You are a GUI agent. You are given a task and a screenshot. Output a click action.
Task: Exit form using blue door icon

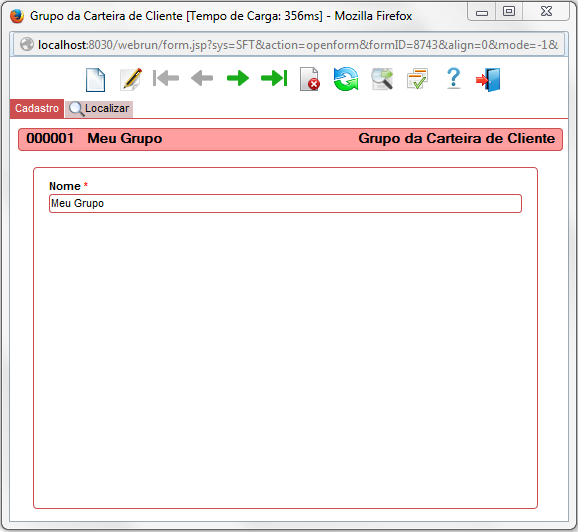point(488,79)
